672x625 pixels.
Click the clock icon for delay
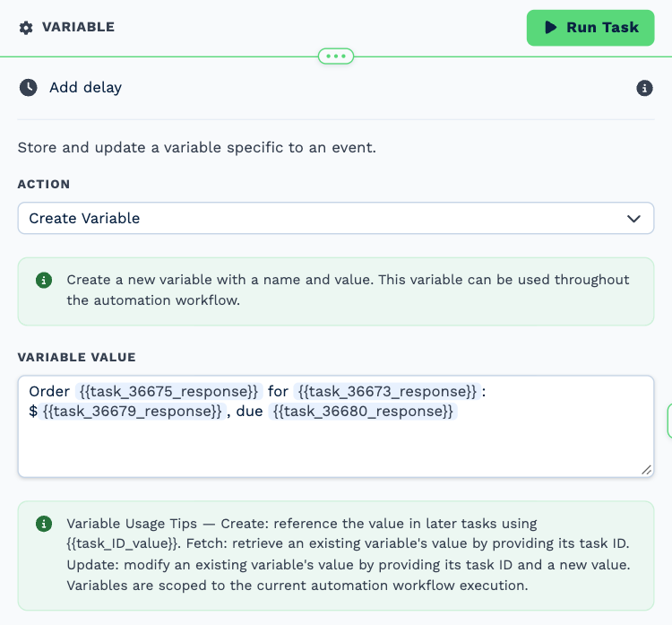(x=29, y=88)
